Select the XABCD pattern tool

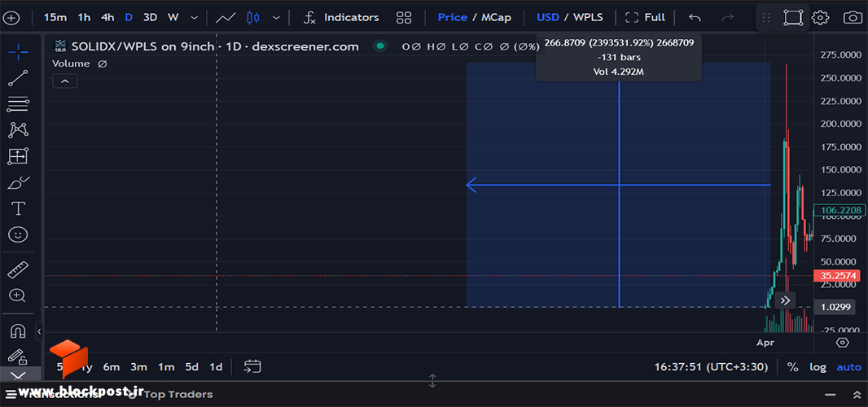18,130
